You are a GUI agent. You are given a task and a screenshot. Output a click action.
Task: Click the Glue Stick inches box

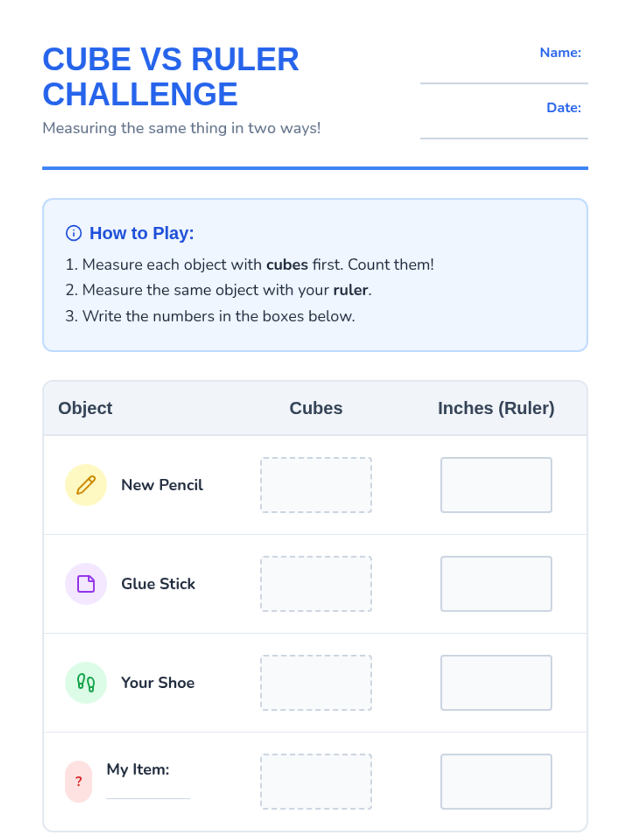point(496,583)
